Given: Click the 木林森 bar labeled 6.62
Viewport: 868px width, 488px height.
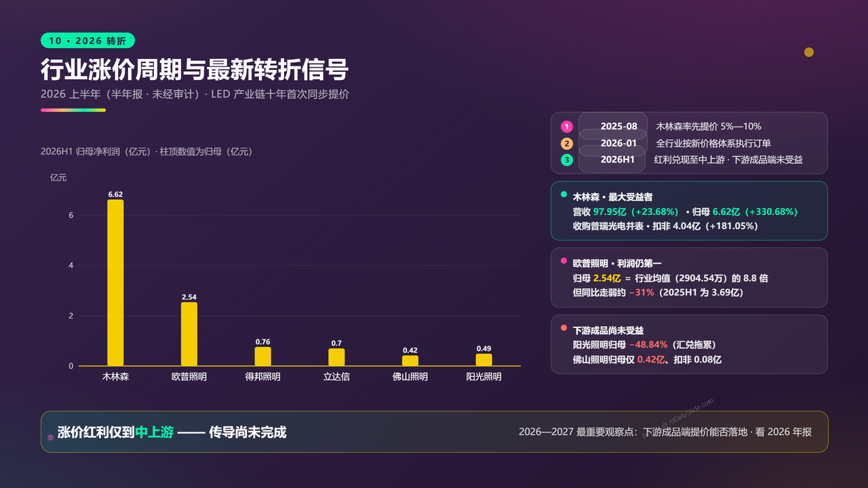Looking at the screenshot, I should (x=115, y=283).
